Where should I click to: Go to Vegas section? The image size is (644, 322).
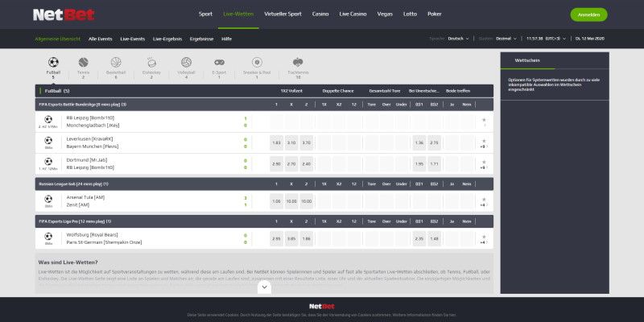[x=385, y=14]
